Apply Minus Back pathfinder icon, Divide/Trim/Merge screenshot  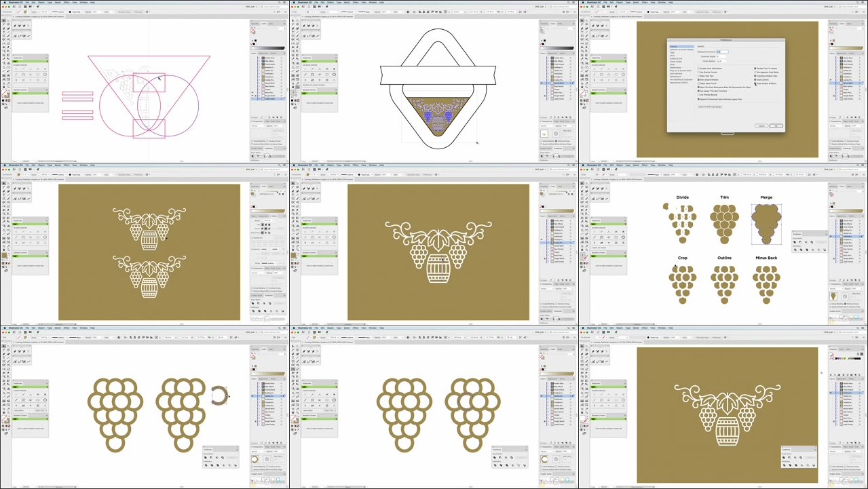tap(825, 250)
